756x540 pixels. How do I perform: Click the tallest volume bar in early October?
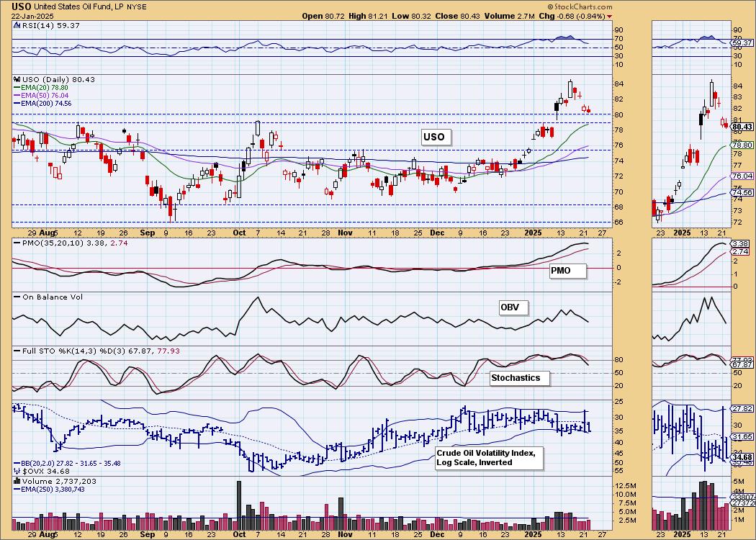pos(238,505)
